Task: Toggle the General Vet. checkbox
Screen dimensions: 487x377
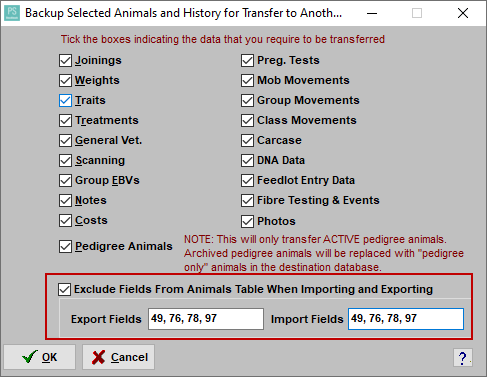Action: pos(65,141)
